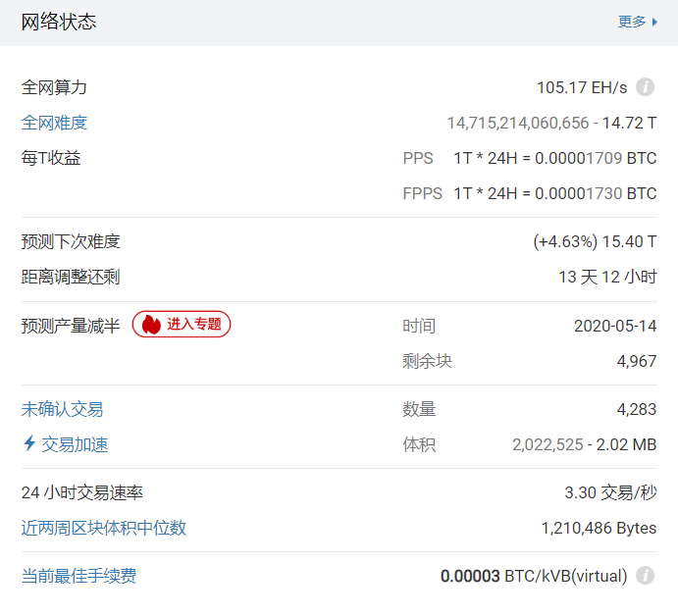The height and width of the screenshot is (616, 678).
Task: Select difficulty value 14,715,214,060,656 - 14.72 T
Action: [x=551, y=124]
